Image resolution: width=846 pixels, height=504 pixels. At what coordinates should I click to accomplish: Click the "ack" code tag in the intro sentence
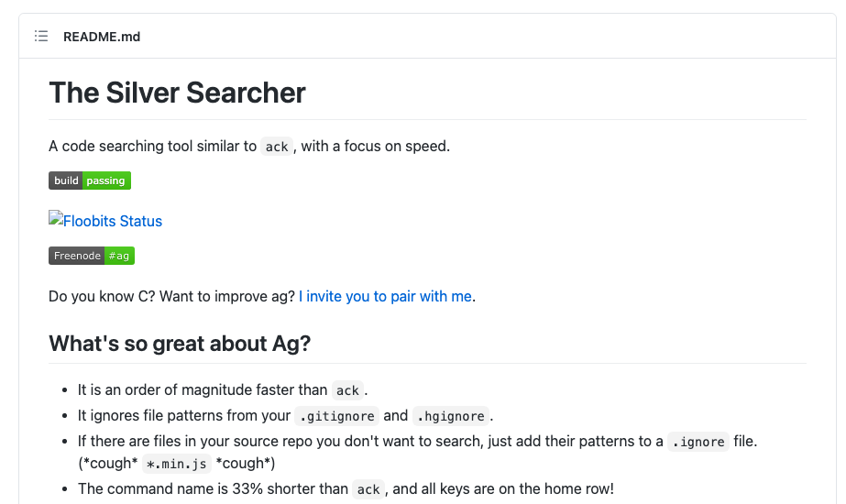pyautogui.click(x=277, y=147)
